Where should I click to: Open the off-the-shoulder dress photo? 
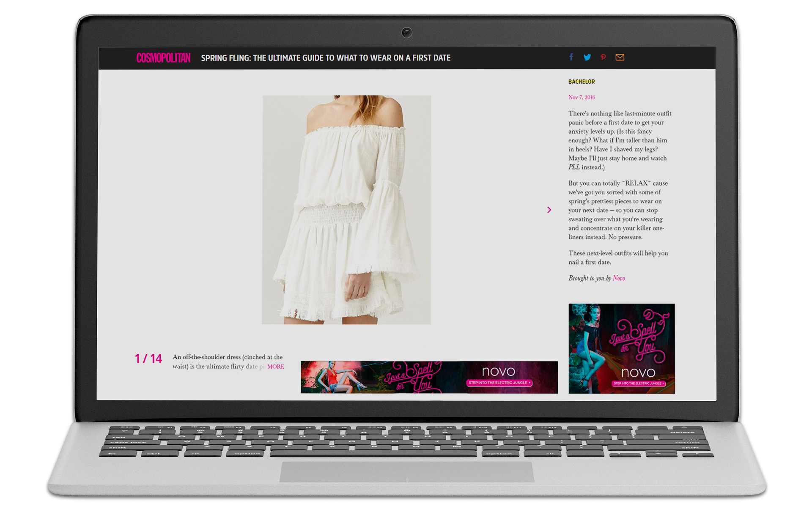pos(346,210)
